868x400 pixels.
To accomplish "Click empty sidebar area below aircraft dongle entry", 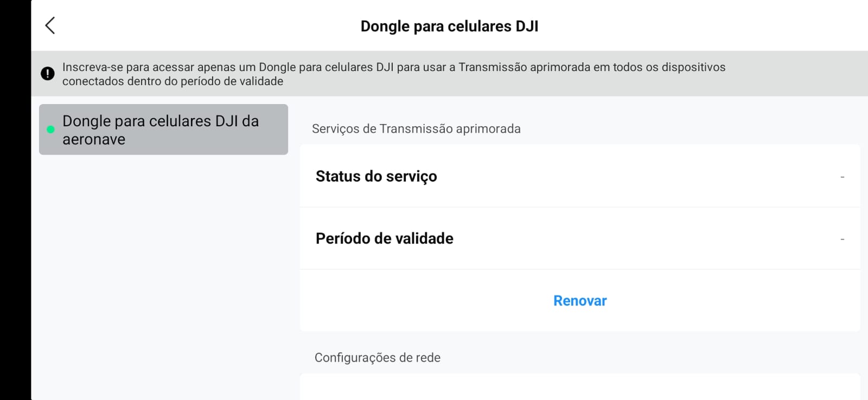I will click(163, 271).
